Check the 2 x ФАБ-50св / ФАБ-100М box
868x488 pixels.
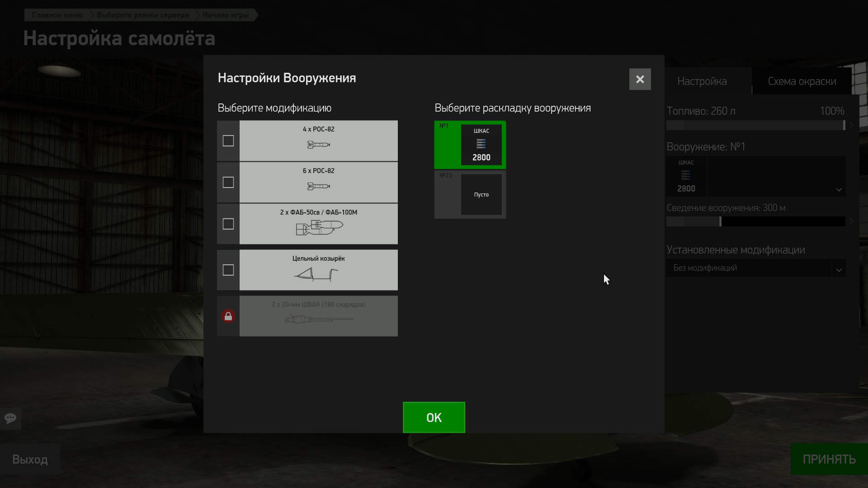[x=228, y=224]
